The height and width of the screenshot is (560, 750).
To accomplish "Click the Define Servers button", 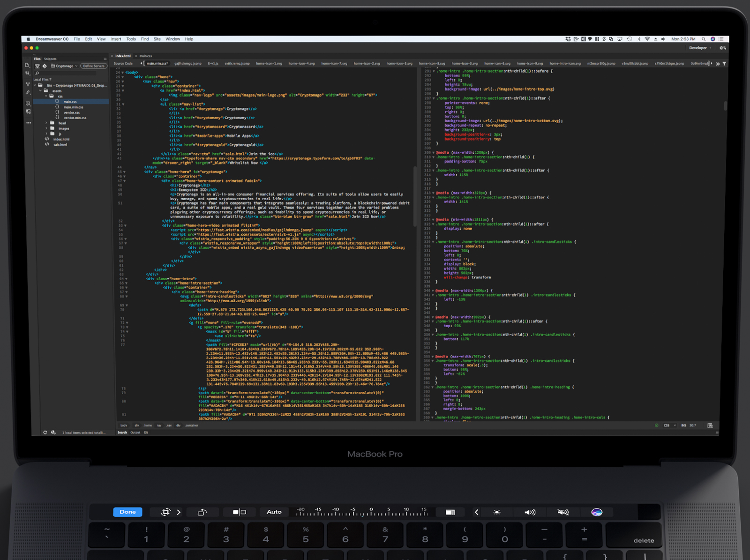I will click(93, 66).
